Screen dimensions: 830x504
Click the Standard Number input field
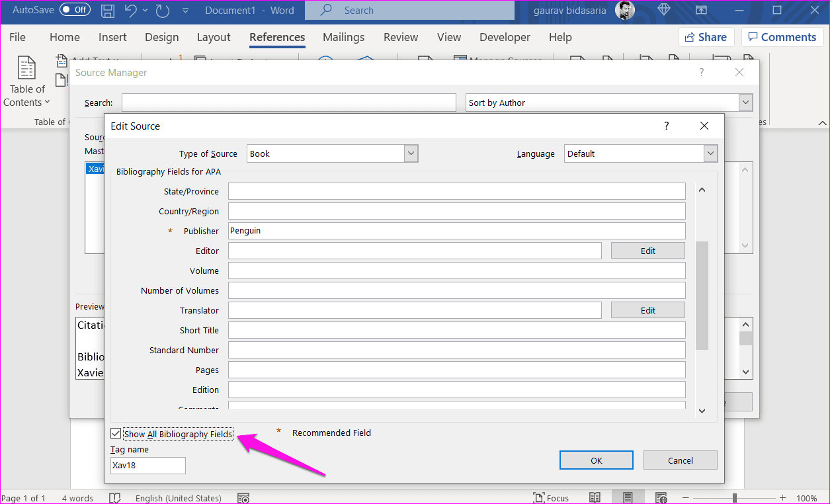[457, 350]
